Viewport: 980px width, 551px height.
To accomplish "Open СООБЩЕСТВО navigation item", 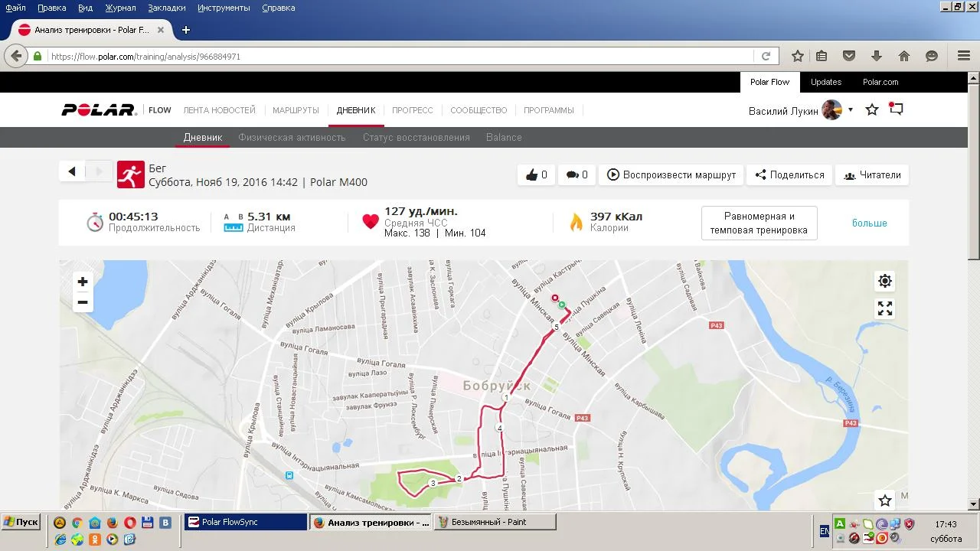I will [x=479, y=110].
